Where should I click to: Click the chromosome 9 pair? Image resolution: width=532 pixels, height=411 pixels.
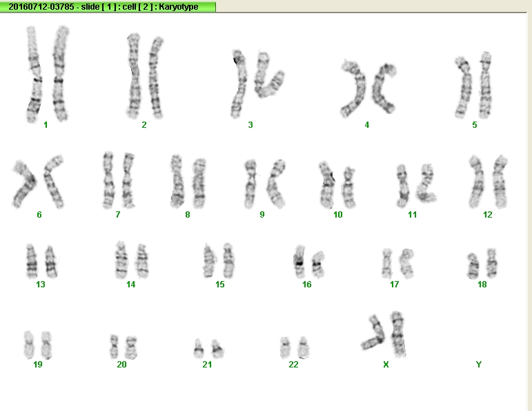tap(265, 184)
